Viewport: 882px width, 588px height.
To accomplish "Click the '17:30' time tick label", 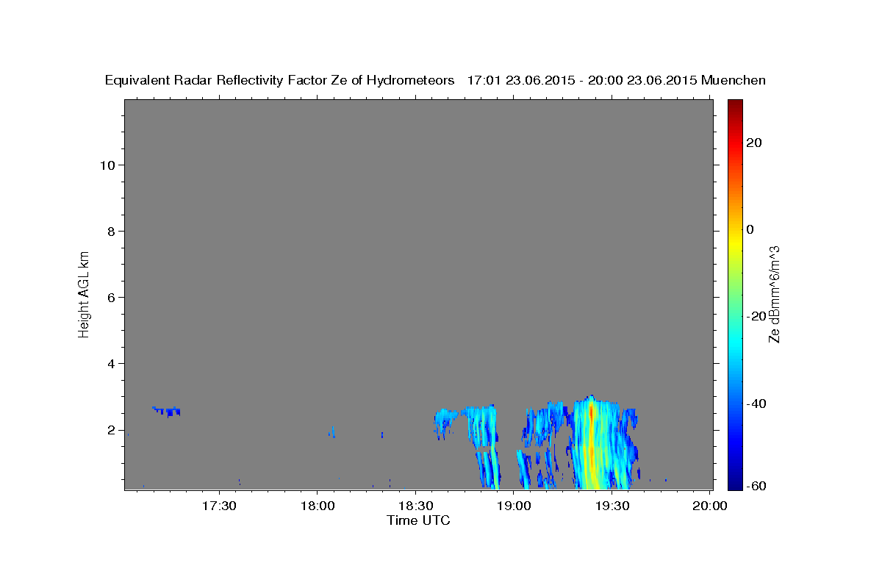I will tap(219, 506).
